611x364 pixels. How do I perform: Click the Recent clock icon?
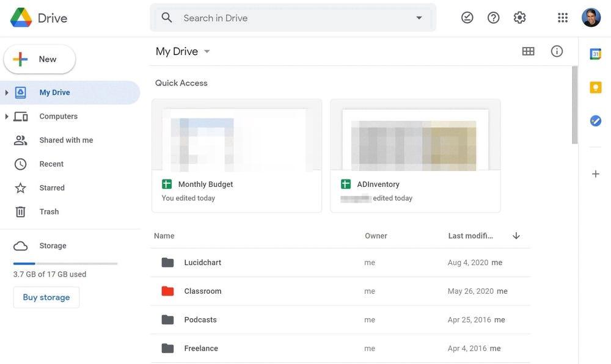(20, 164)
